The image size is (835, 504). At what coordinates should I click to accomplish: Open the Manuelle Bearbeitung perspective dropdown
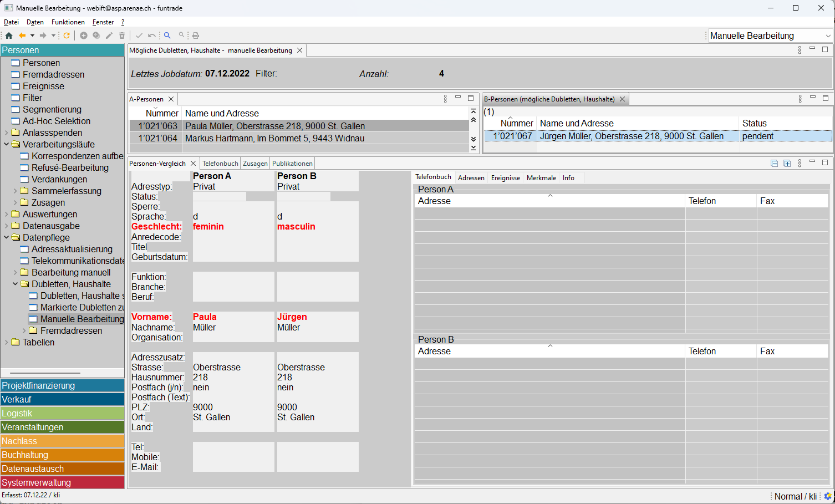point(828,36)
